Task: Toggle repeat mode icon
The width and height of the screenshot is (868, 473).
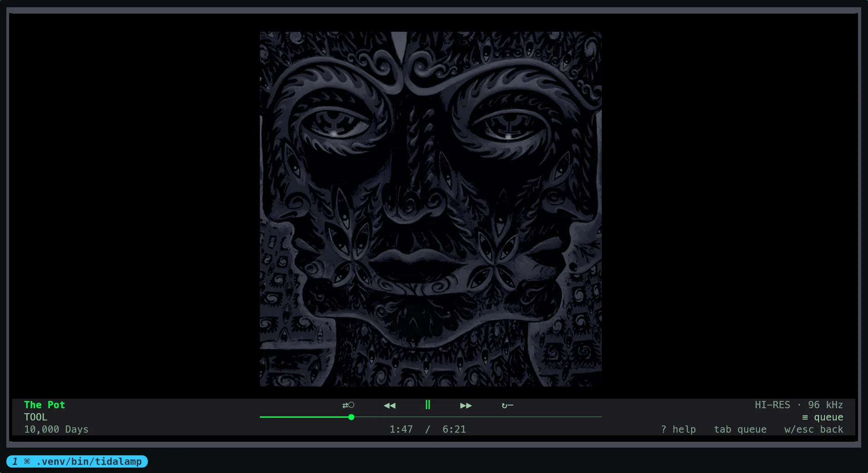Action: coord(507,405)
